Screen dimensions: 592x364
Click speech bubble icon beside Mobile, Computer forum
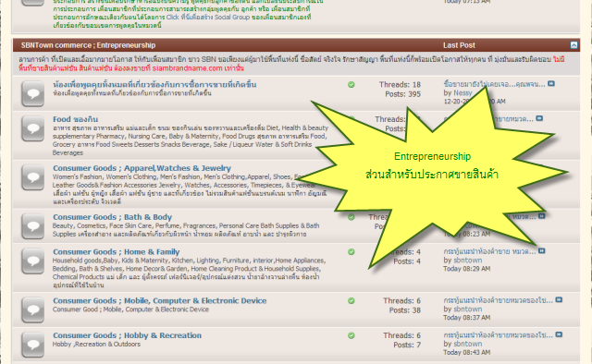[x=33, y=310]
